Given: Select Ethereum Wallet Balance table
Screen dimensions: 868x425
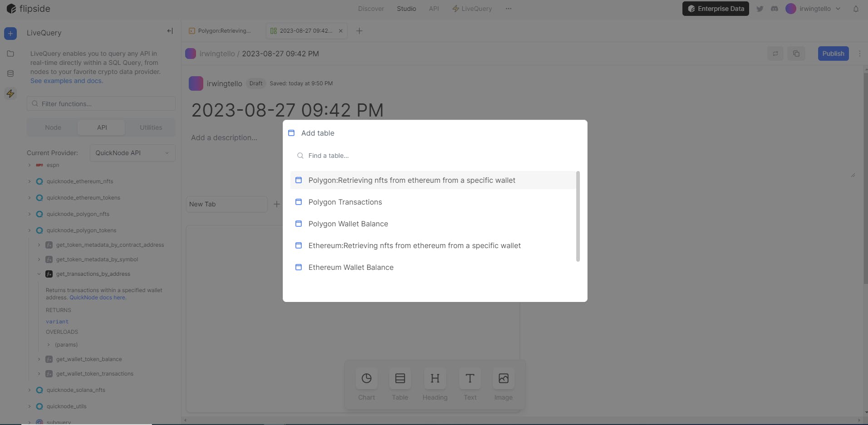Looking at the screenshot, I should [x=433, y=267].
